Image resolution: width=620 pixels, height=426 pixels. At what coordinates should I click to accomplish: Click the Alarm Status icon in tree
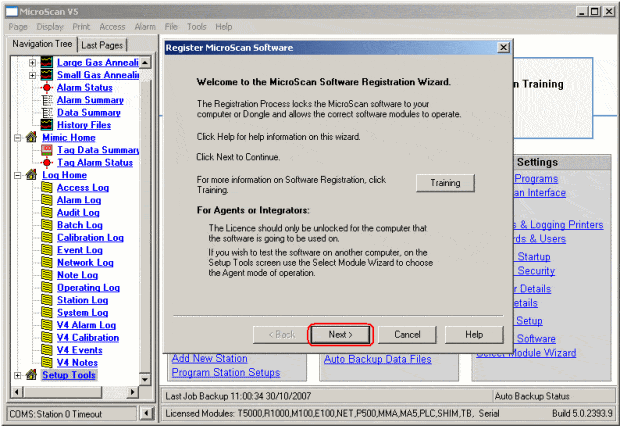click(x=46, y=88)
